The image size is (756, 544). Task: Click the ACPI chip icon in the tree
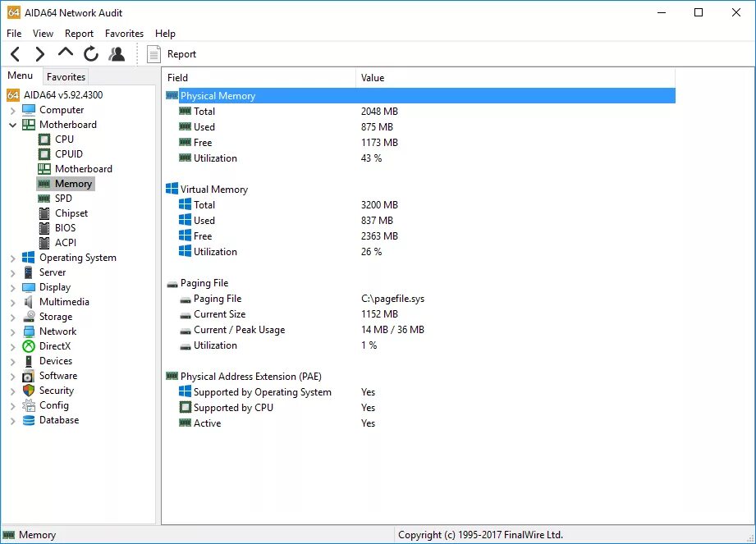pyautogui.click(x=44, y=243)
